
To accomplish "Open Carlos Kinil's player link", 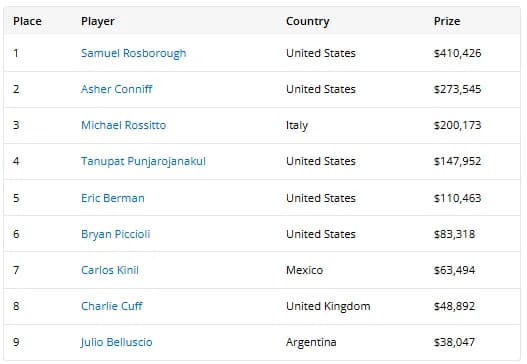I will coord(110,270).
